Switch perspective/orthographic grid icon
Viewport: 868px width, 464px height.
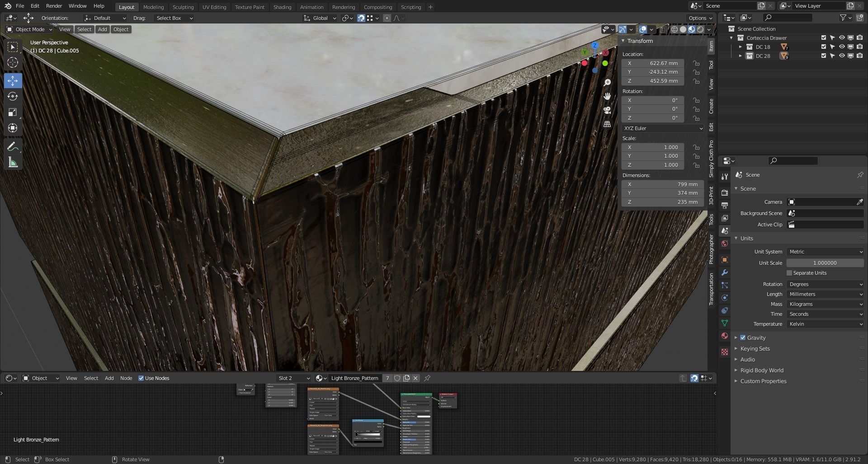(607, 124)
